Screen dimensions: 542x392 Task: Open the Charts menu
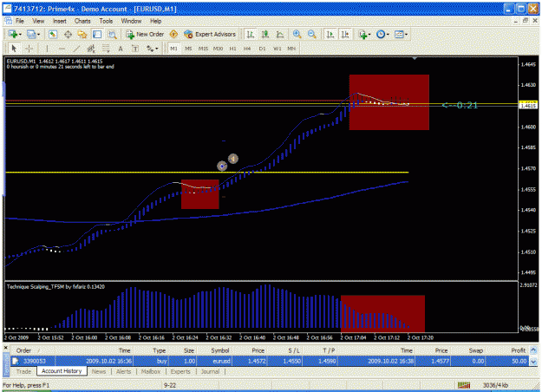click(x=82, y=21)
